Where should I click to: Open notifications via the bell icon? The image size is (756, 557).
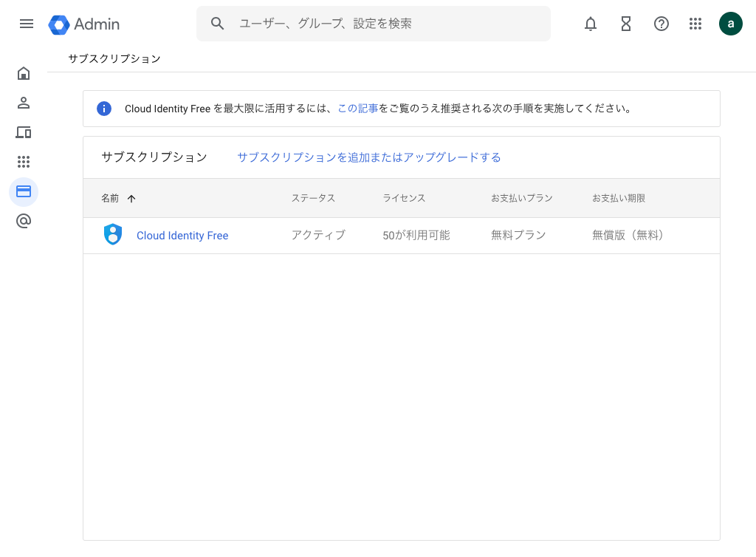click(x=591, y=24)
